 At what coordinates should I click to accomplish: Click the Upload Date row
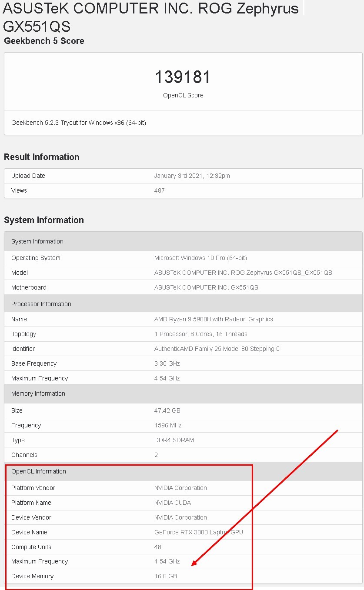pyautogui.click(x=183, y=176)
